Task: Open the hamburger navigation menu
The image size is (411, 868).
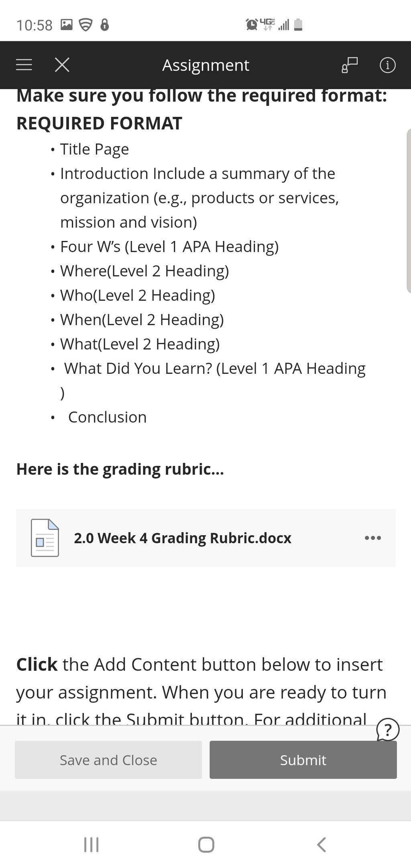Action: tap(24, 65)
